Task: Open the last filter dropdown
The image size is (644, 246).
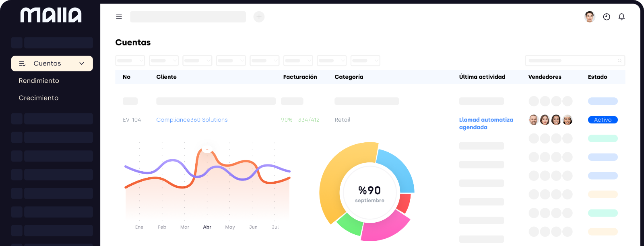Action: 365,61
